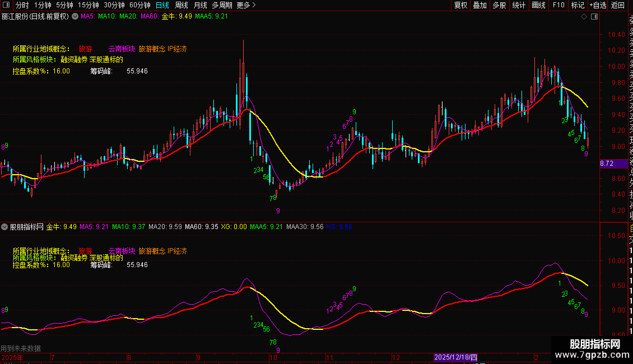Screen dimensions: 633x364
Task: Open the 画线 drawing tools
Action: (538, 5)
